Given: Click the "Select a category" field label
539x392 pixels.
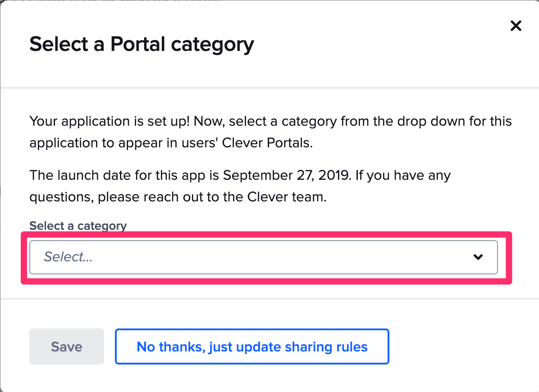Looking at the screenshot, I should click(x=78, y=226).
